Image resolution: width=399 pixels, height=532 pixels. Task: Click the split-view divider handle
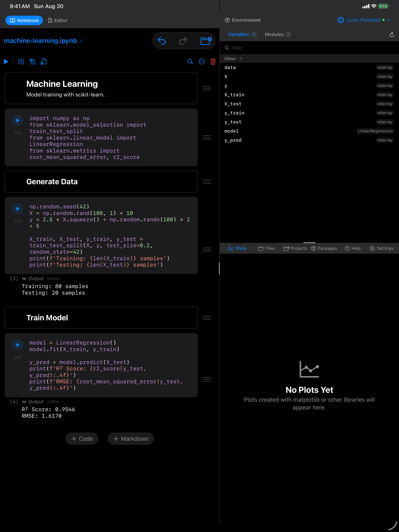[219, 268]
